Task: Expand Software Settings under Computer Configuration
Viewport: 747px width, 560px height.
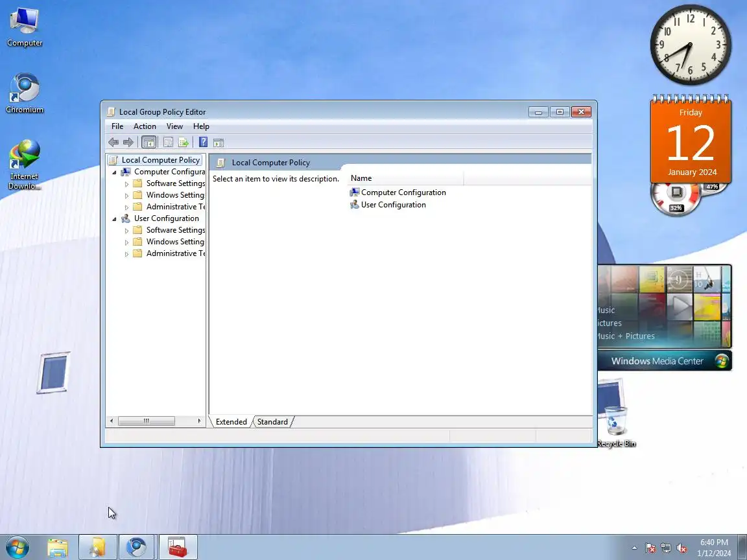Action: click(126, 184)
